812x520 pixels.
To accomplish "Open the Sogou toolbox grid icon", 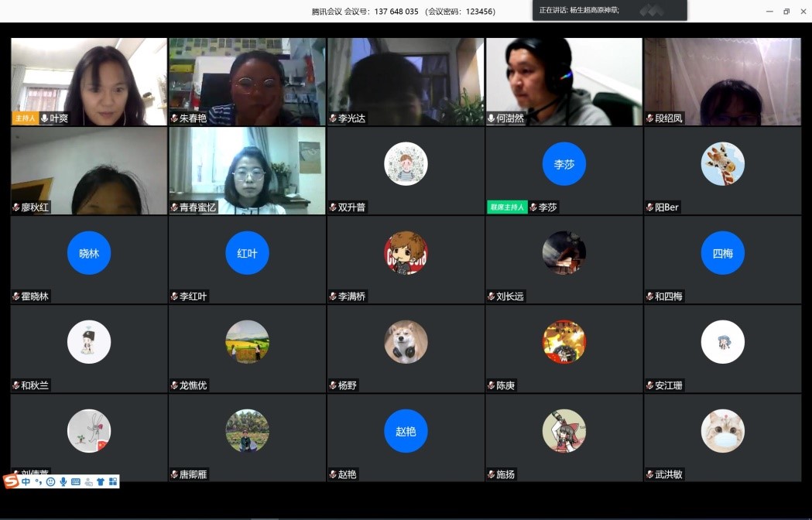I will coord(113,481).
